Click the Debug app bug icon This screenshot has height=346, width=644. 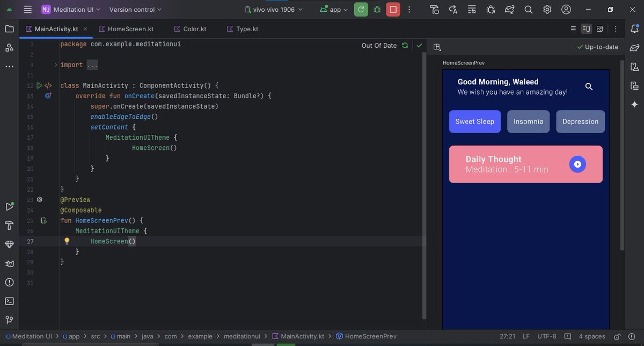377,10
